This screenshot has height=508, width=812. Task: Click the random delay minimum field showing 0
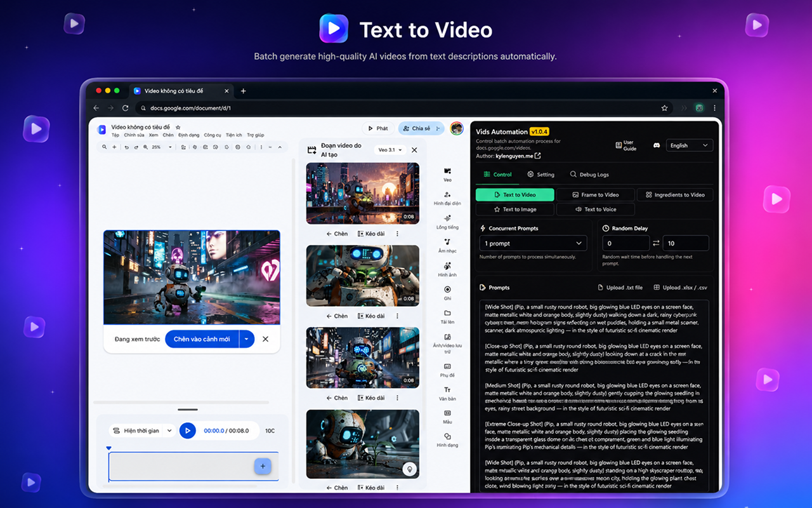coord(626,243)
